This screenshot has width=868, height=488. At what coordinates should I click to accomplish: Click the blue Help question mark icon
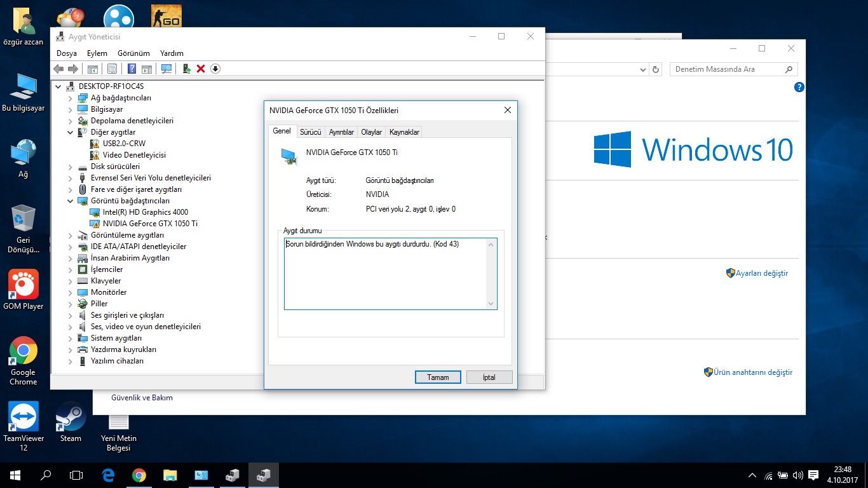point(132,69)
